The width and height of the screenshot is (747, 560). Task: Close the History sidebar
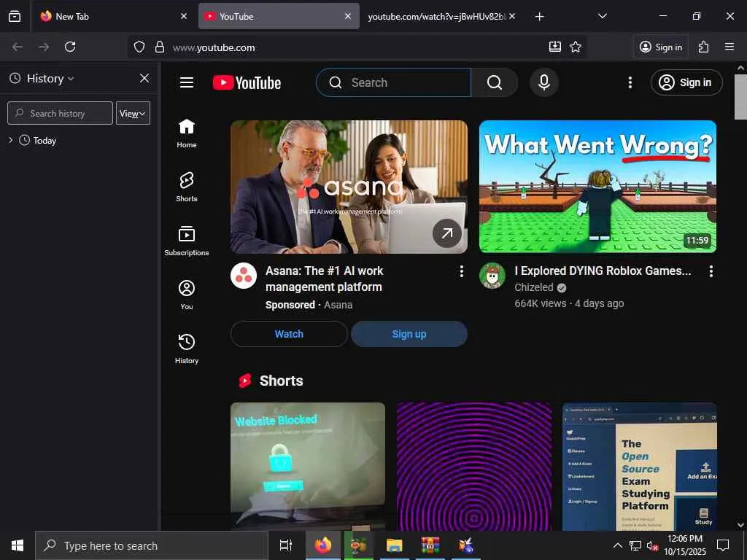pos(144,78)
